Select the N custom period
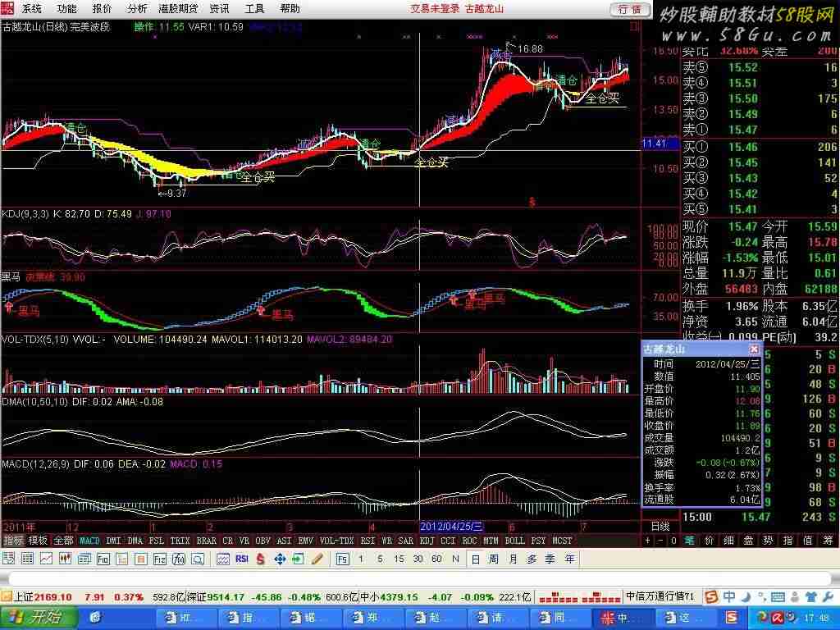Screen dimensions: 840x630 click(455, 559)
